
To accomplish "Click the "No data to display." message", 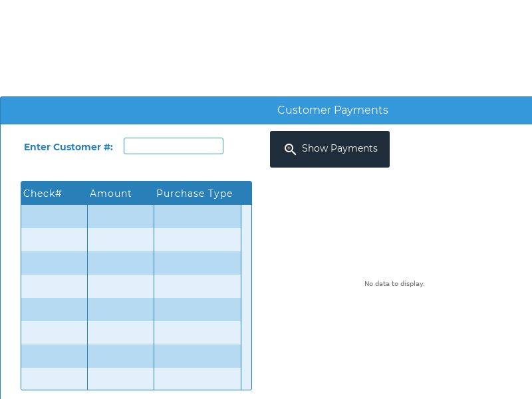I will click(x=394, y=284).
